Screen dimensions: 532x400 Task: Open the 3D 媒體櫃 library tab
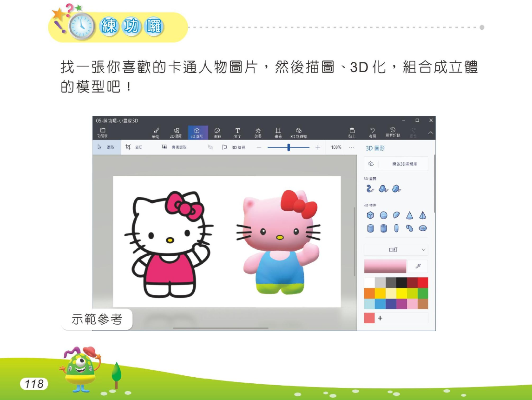[299, 133]
